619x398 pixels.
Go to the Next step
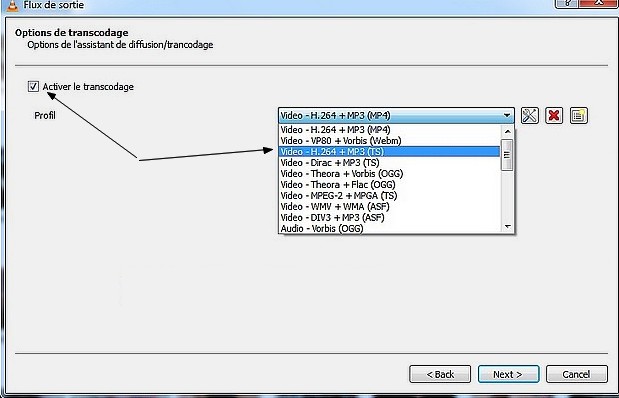click(508, 374)
